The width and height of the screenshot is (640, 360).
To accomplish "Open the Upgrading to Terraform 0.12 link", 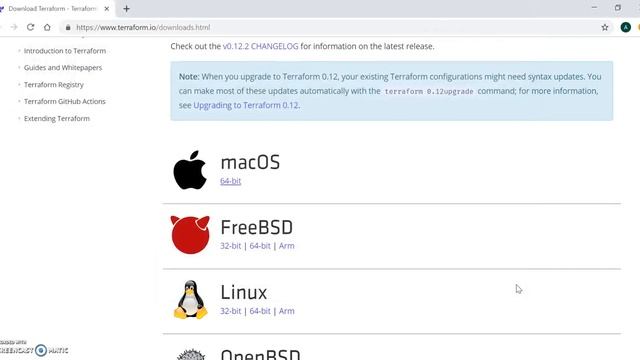I will pyautogui.click(x=246, y=105).
